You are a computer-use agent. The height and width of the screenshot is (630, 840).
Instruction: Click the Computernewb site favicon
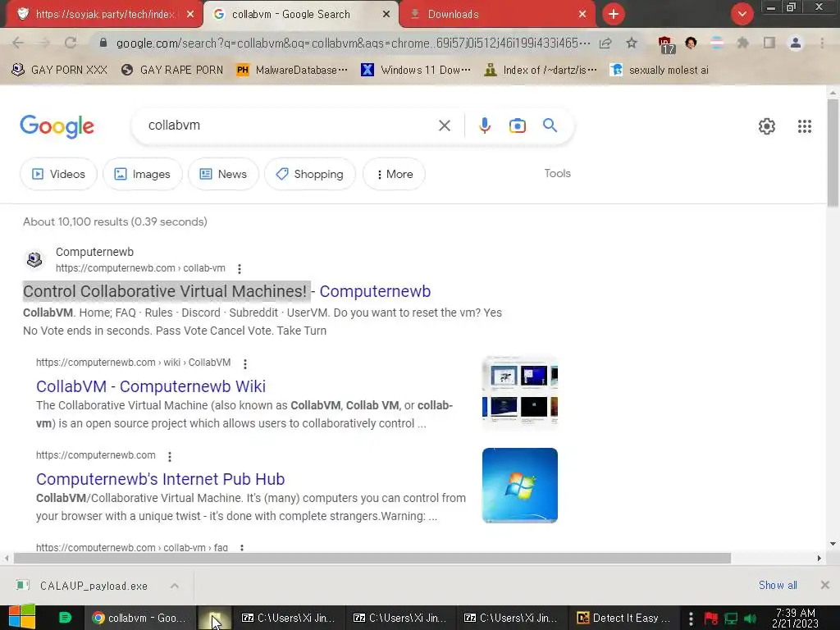34,260
